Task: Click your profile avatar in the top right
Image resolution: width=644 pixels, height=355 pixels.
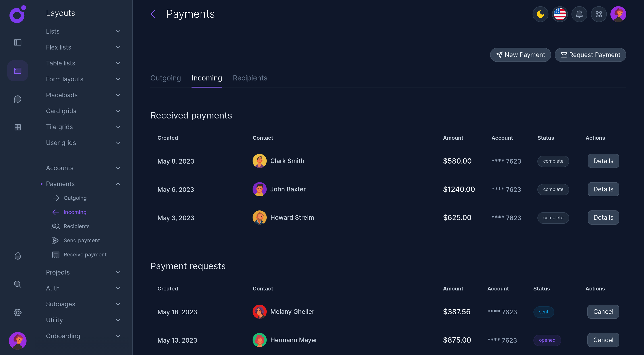Action: (x=618, y=14)
